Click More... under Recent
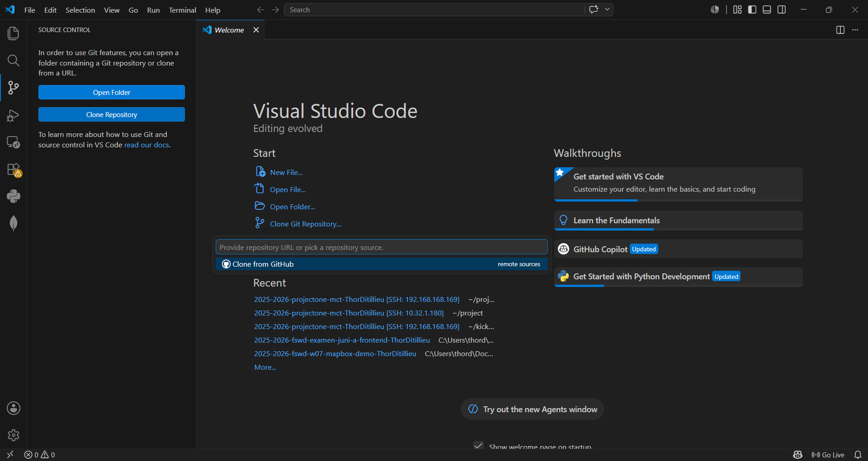Image resolution: width=868 pixels, height=461 pixels. tap(265, 367)
